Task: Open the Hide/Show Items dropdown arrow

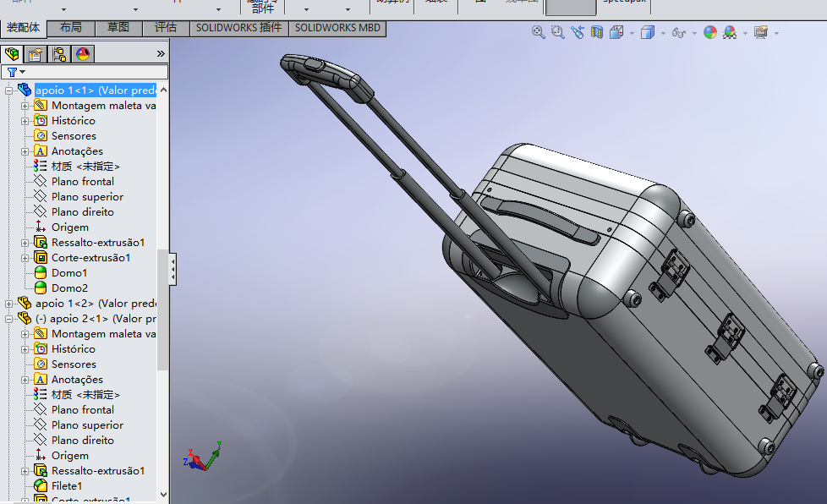Action: coord(694,33)
